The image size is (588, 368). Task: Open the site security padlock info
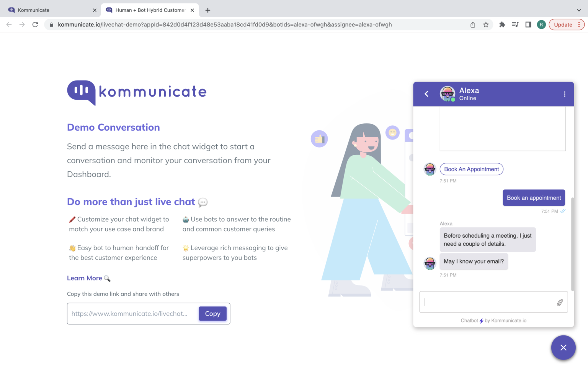(51, 24)
